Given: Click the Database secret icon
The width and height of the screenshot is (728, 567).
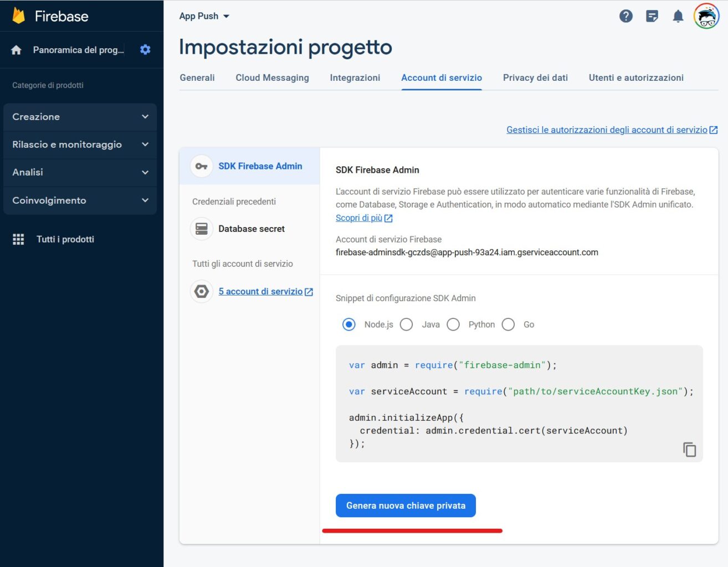Looking at the screenshot, I should (x=201, y=228).
